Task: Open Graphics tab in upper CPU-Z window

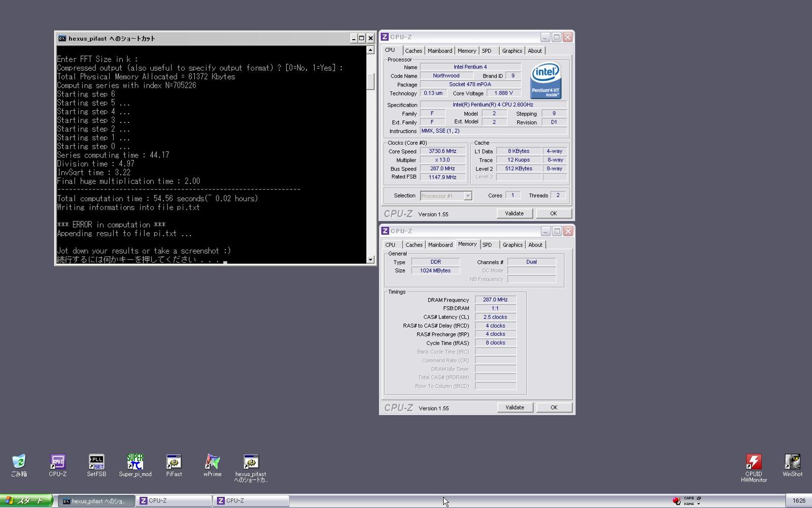Action: click(512, 51)
